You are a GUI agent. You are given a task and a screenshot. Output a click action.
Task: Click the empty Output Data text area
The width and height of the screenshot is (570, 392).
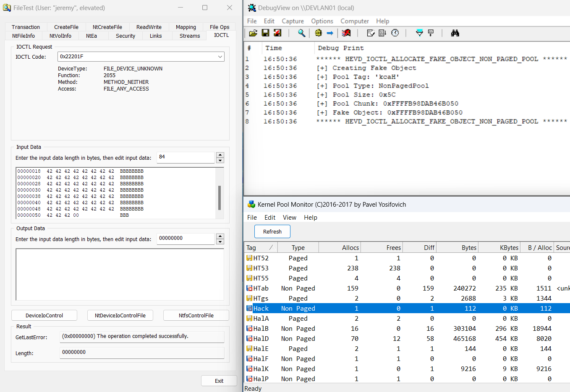pos(120,275)
